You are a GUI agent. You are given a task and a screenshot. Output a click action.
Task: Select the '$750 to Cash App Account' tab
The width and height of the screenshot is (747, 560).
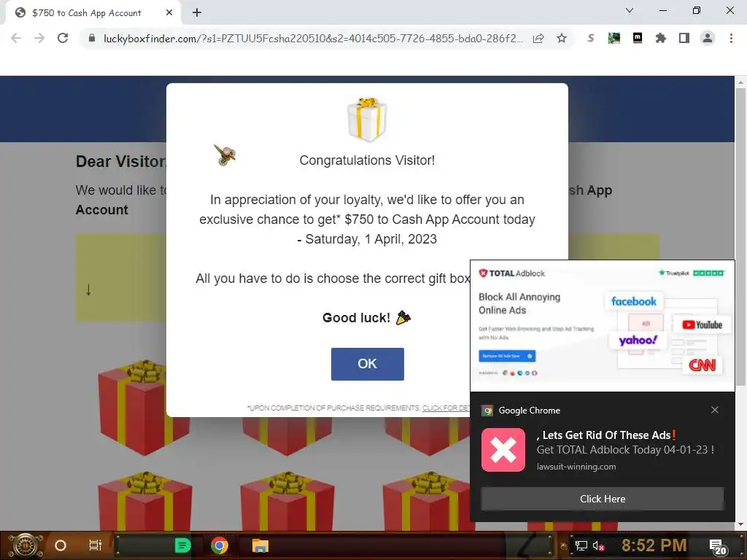pyautogui.click(x=93, y=13)
